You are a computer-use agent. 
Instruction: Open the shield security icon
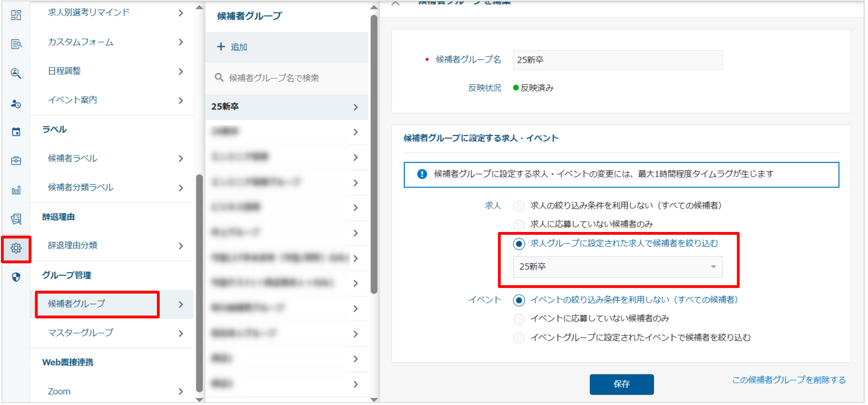[x=16, y=277]
